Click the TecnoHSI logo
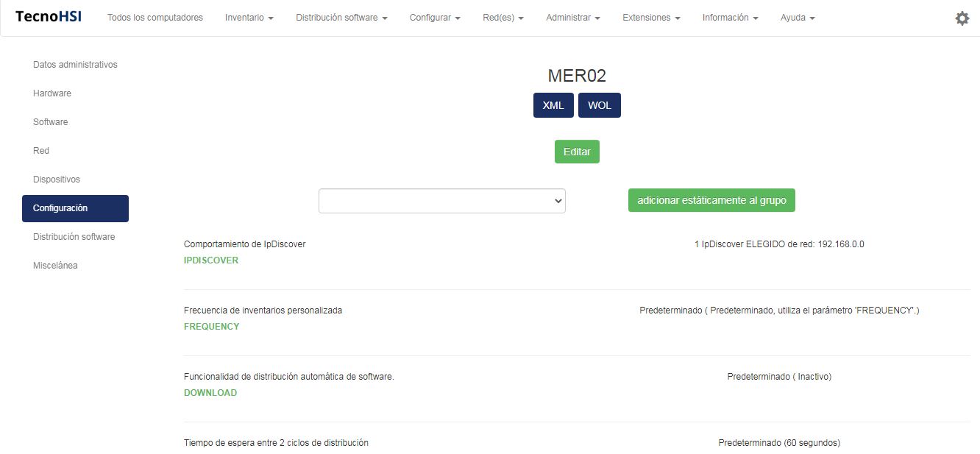The width and height of the screenshot is (980, 454). 49,17
